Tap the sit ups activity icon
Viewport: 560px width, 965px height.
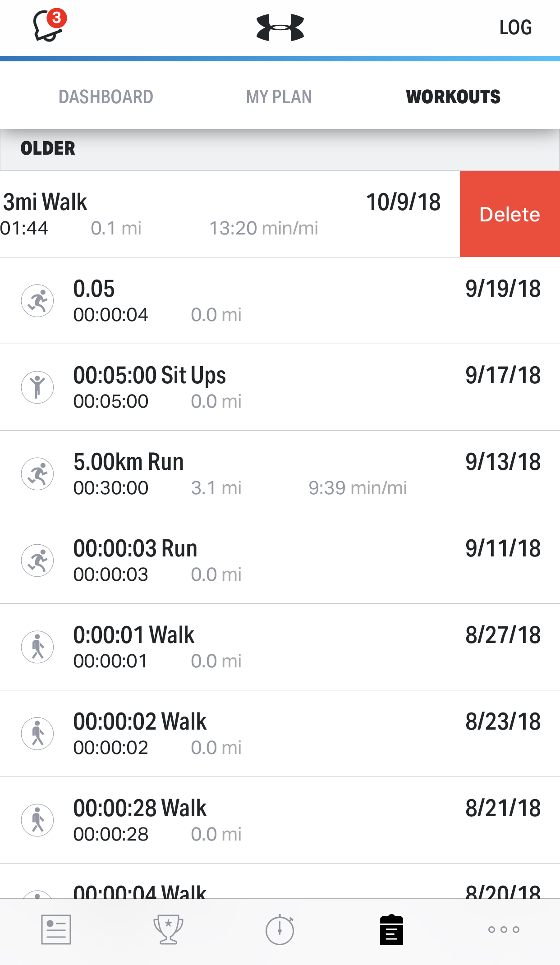pyautogui.click(x=37, y=387)
